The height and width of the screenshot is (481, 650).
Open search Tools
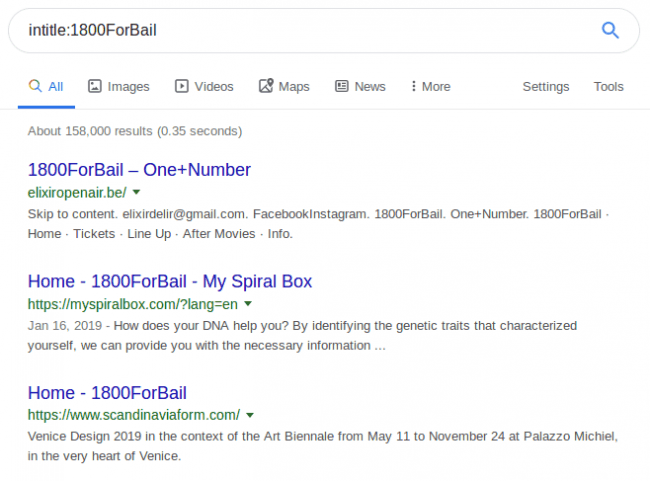click(608, 87)
